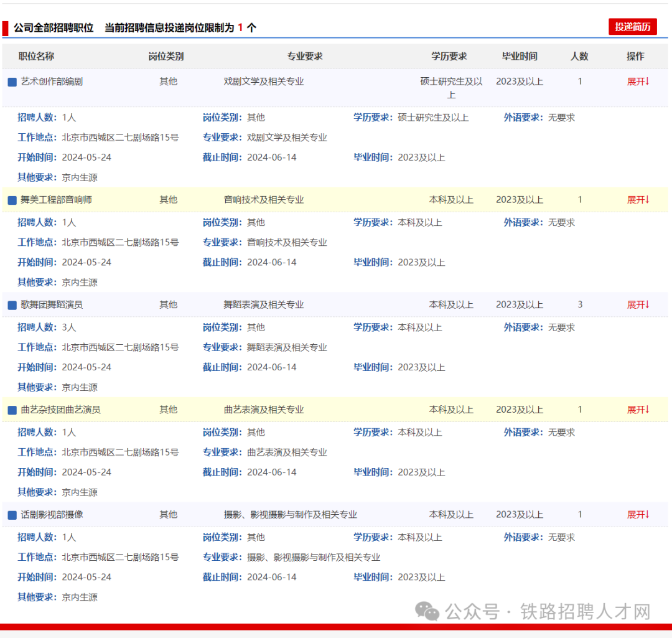
Task: Click 摄影、影视摄影与制作及相关专业 in the table row
Action: click(290, 515)
